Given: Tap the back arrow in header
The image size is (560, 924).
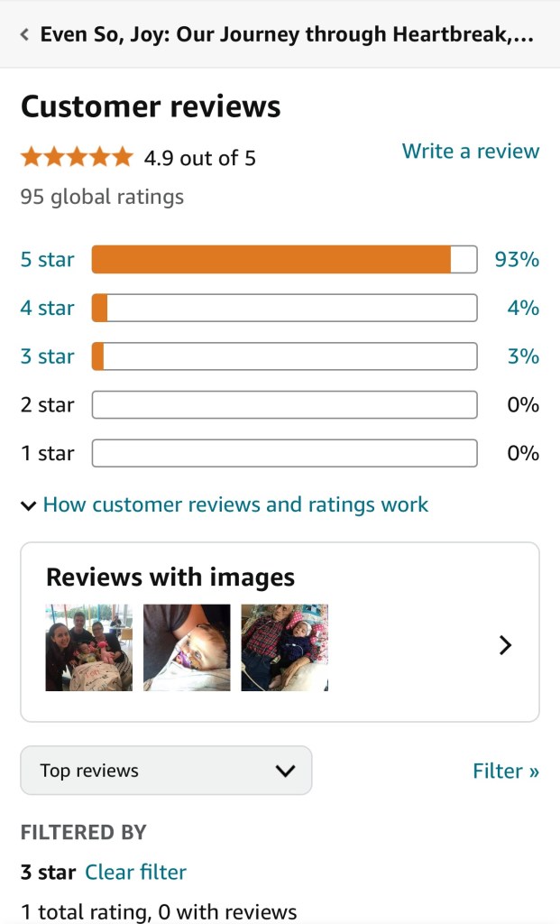Looking at the screenshot, I should 24,35.
